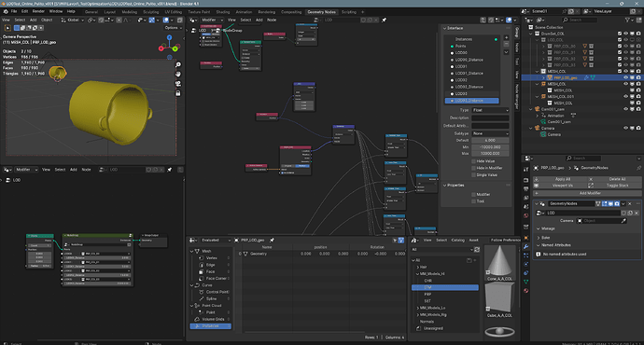644x345 pixels.
Task: Open the viewport Options button
Action: click(173, 28)
